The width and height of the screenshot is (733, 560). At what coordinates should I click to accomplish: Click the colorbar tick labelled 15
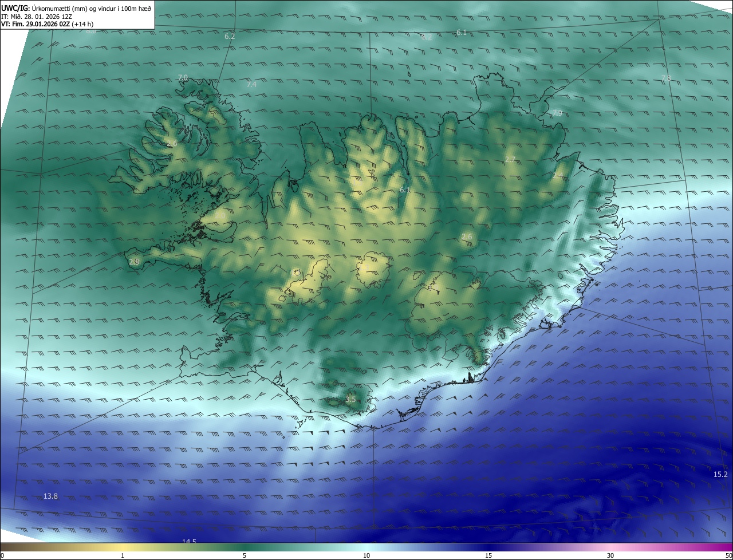[x=488, y=555]
